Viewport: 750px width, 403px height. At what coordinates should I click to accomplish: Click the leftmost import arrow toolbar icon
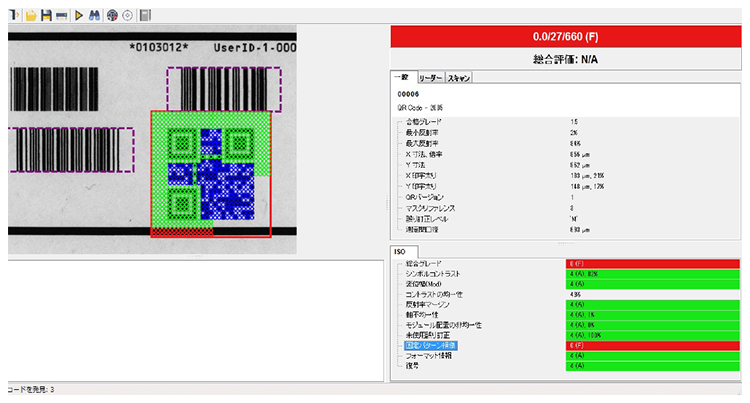pos(14,16)
